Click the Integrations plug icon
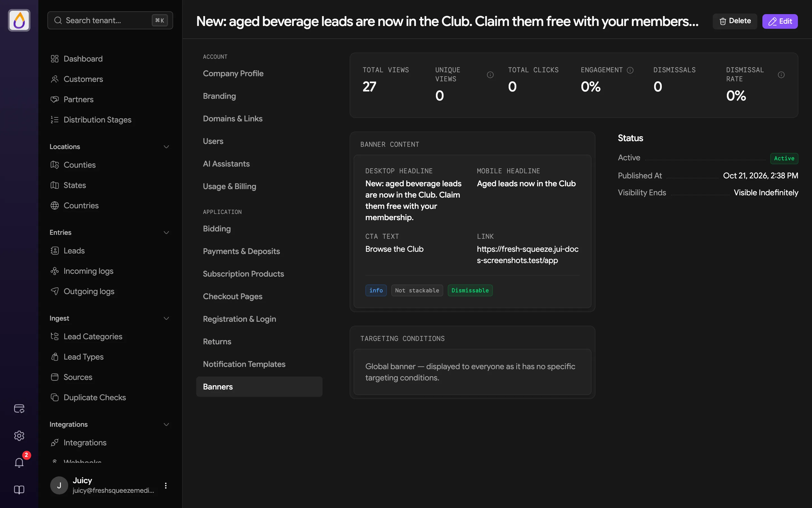The height and width of the screenshot is (508, 812). tap(55, 443)
